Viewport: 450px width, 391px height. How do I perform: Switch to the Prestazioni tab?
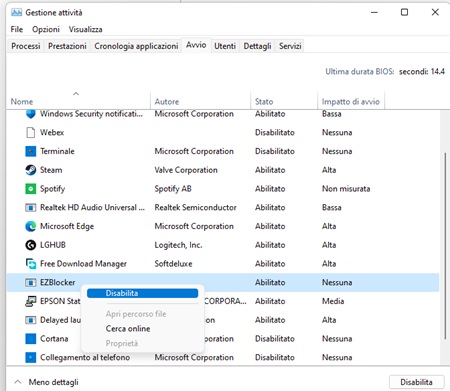click(67, 46)
